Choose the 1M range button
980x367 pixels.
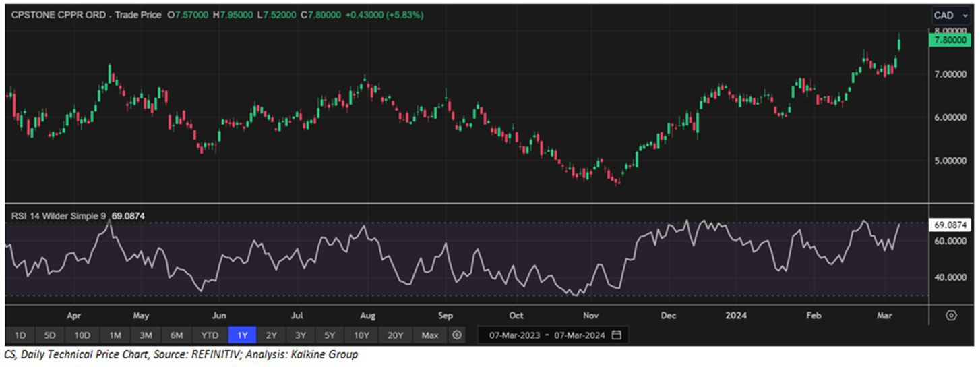coord(115,335)
